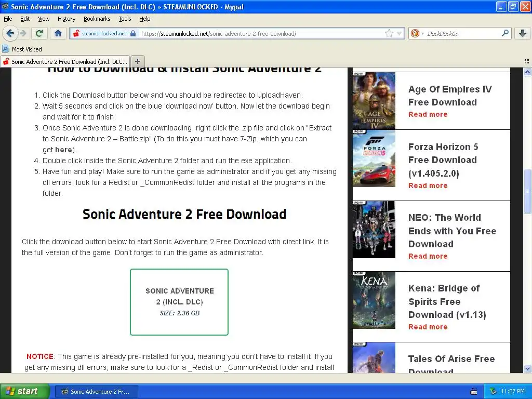
Task: Open NEO: The World Ends with You title
Action: 453,231
